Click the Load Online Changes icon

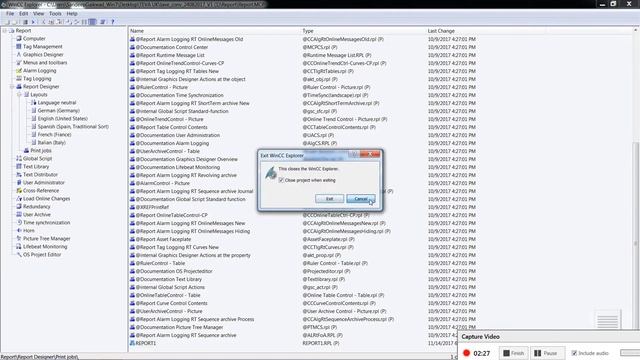tap(19, 199)
